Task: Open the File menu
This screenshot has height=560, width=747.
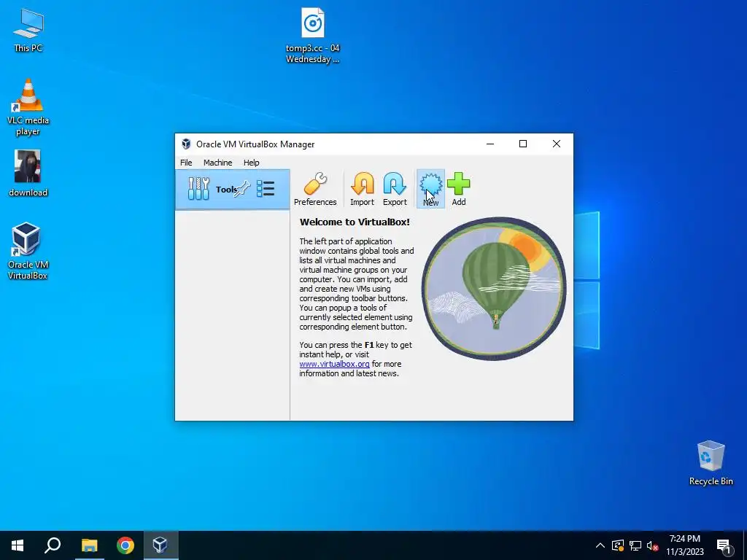Action: coord(186,163)
